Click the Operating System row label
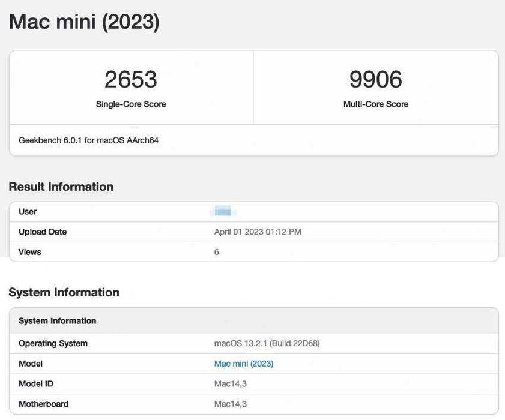The height and width of the screenshot is (420, 505). pos(53,343)
